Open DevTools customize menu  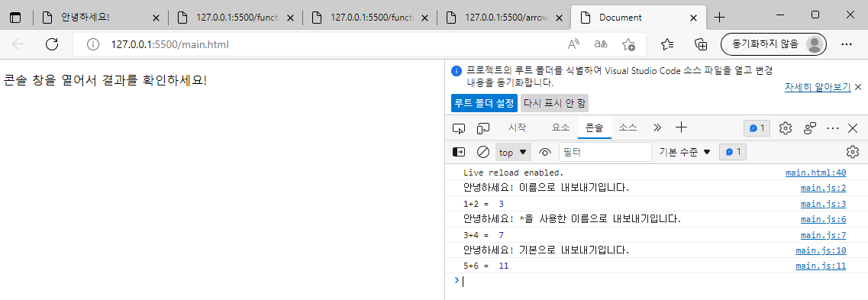point(833,128)
